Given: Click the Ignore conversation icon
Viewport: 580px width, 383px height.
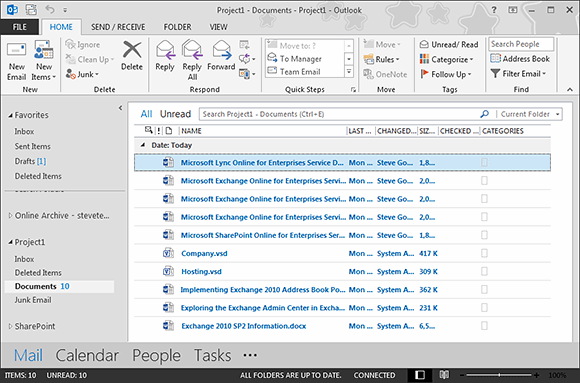Looking at the screenshot, I should point(70,44).
